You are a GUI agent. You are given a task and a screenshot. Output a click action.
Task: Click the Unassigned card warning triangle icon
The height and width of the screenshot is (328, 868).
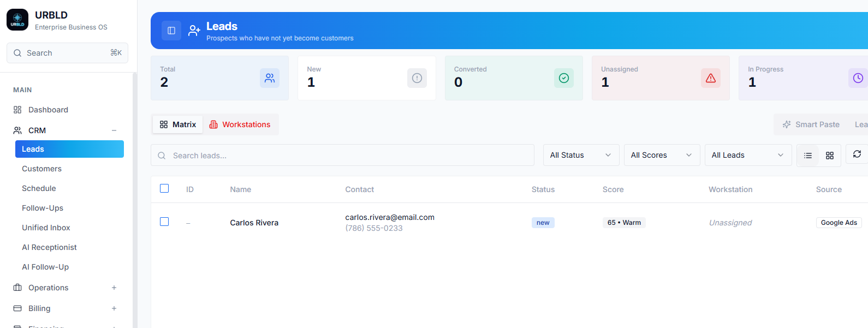[x=711, y=78]
